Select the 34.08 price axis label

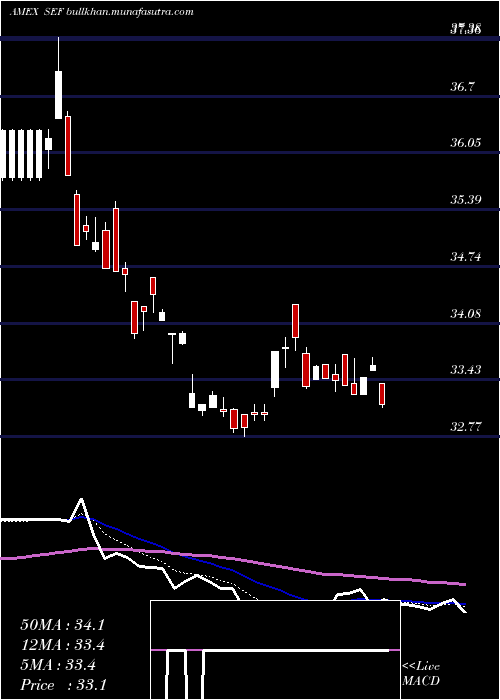465,313
